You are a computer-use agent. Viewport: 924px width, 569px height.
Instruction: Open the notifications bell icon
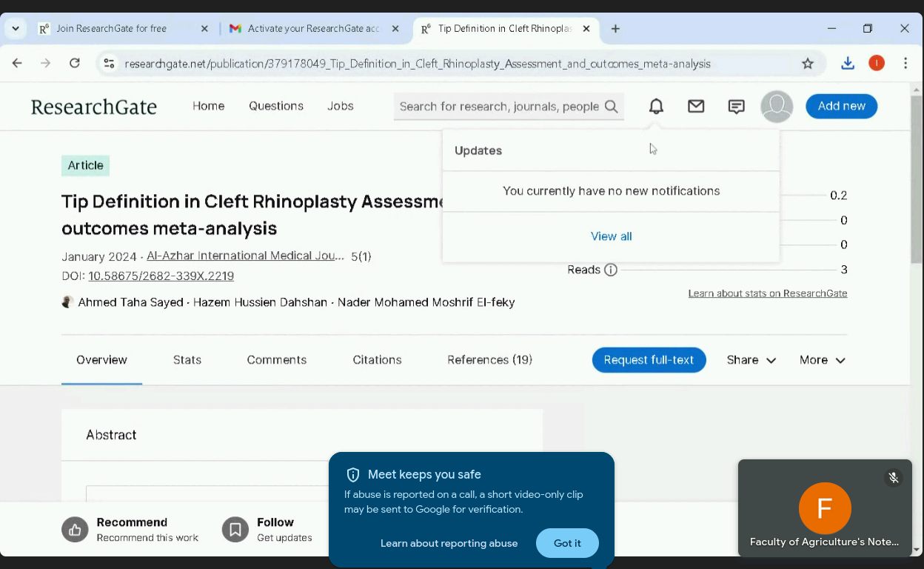656,107
